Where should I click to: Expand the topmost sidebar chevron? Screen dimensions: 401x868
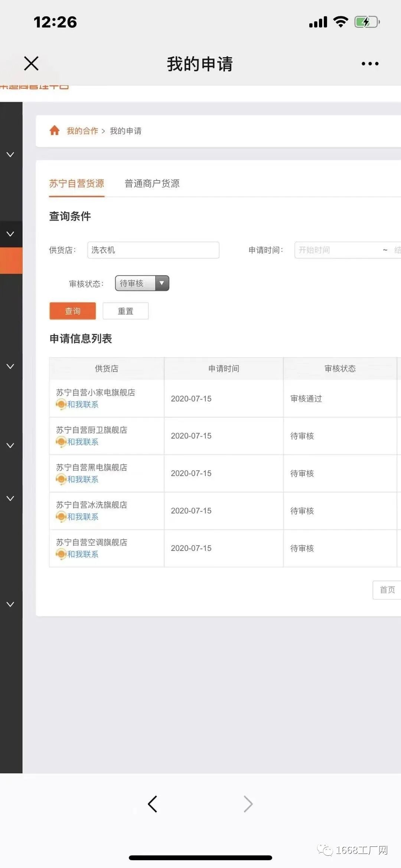click(10, 155)
